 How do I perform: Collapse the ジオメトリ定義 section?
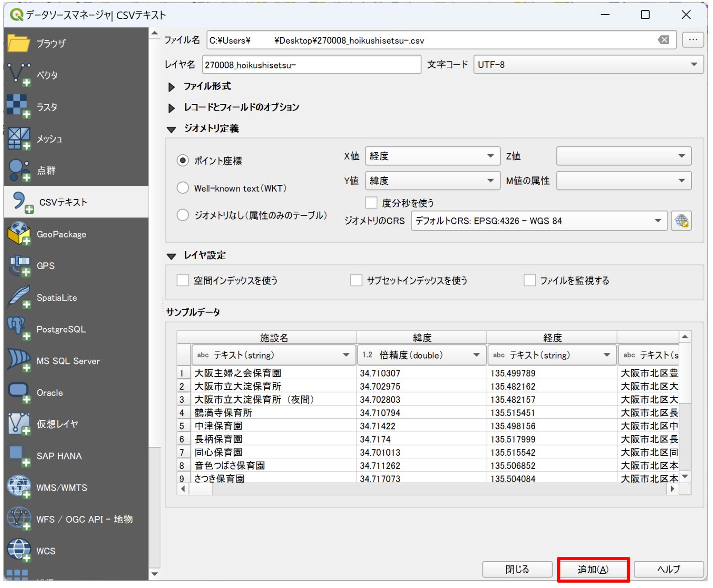[x=171, y=129]
